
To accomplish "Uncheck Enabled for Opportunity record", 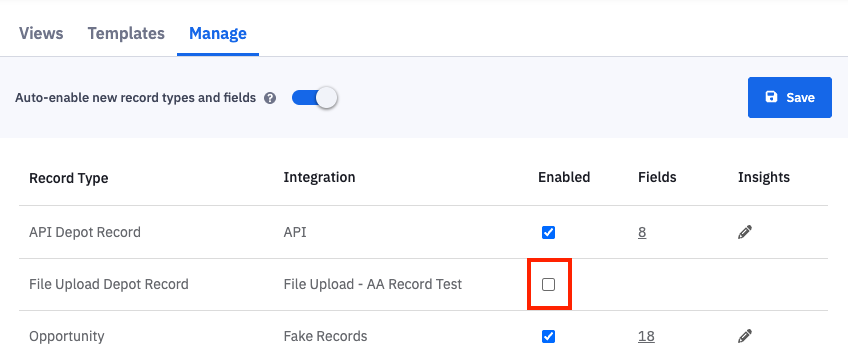I will click(x=548, y=337).
